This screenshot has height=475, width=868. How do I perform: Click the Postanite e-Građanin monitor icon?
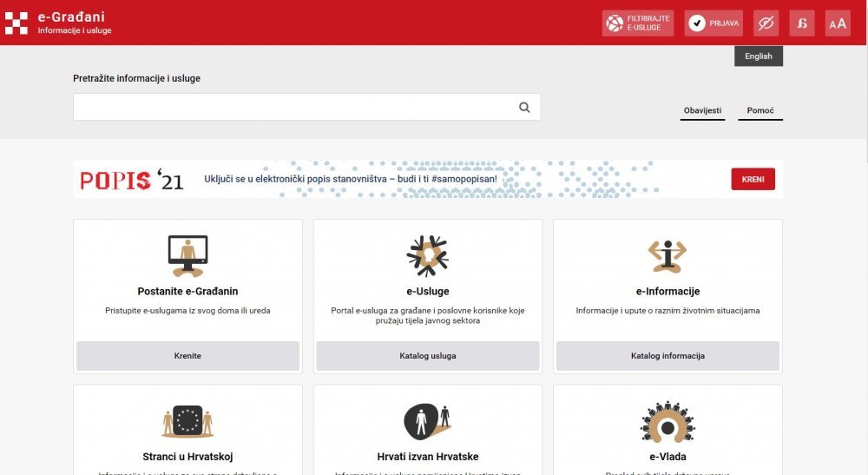[187, 256]
